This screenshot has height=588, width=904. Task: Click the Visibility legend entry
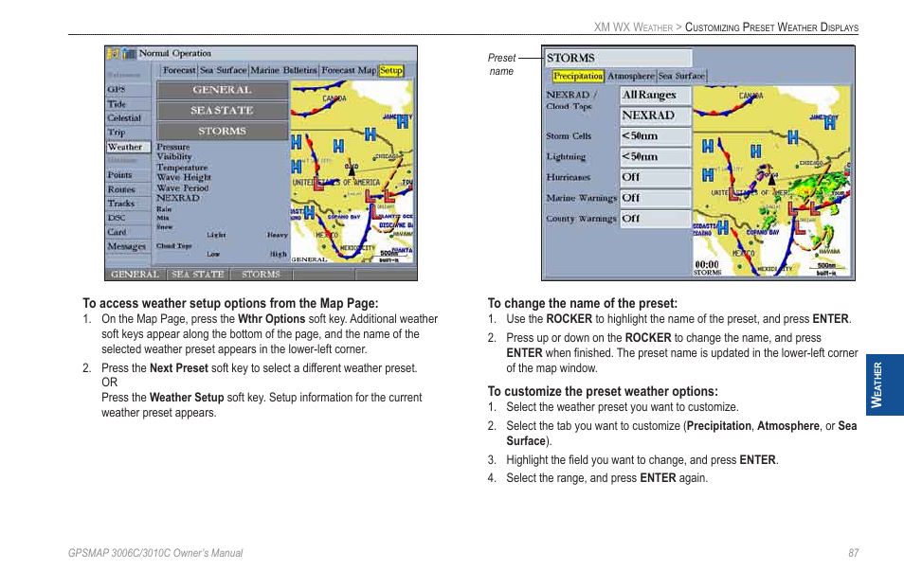[x=174, y=156]
